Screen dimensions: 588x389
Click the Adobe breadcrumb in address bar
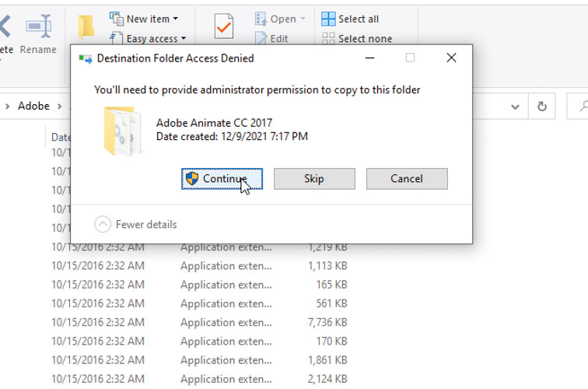point(33,106)
